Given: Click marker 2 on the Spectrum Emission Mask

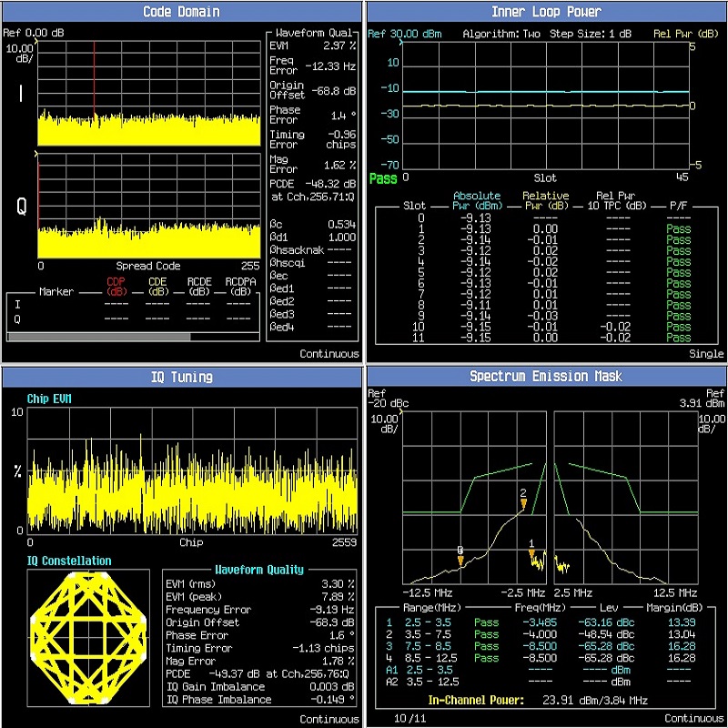Looking at the screenshot, I should 523,499.
